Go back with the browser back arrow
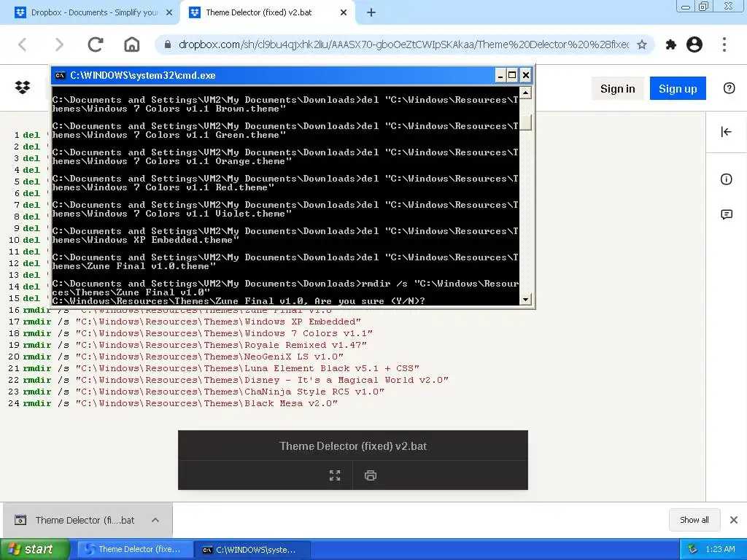Viewport: 747px width, 560px height. [23, 44]
